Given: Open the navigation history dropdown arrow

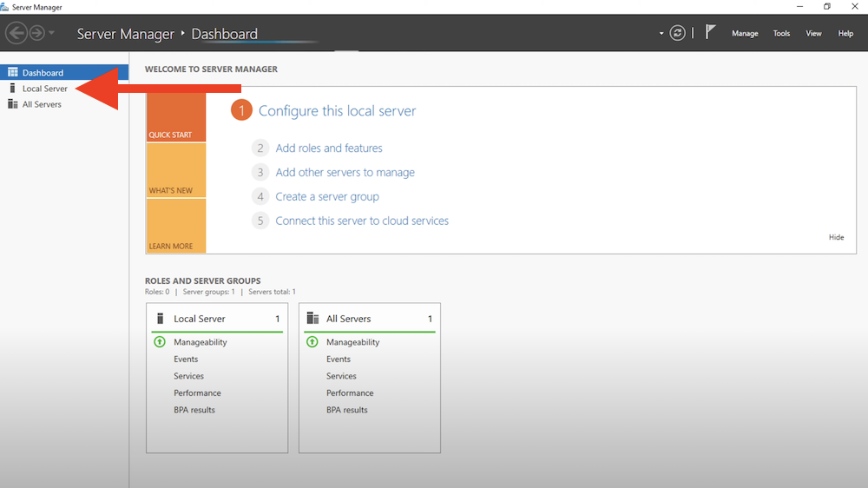Looking at the screenshot, I should [x=51, y=33].
